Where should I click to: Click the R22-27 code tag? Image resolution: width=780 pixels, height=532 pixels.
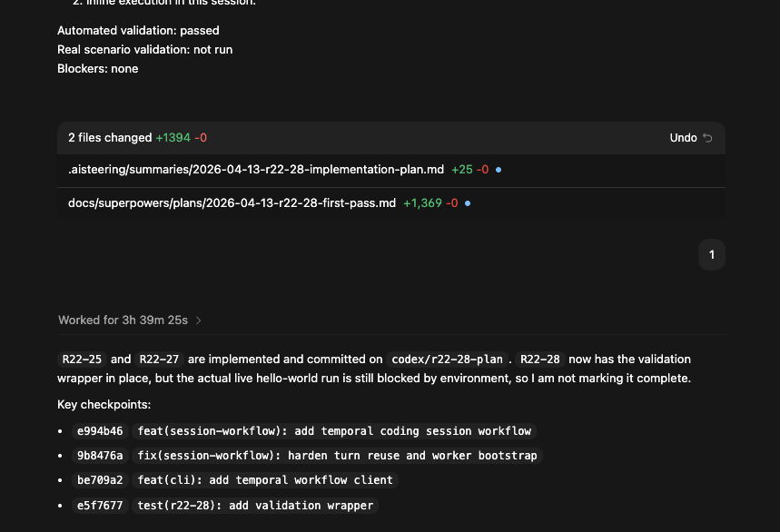click(159, 359)
